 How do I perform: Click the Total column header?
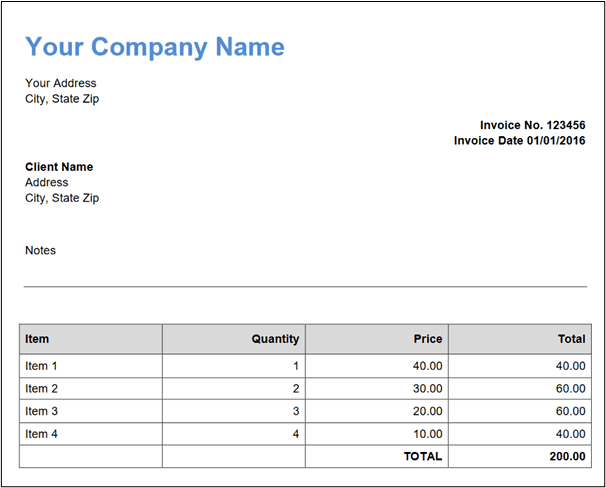tap(571, 339)
